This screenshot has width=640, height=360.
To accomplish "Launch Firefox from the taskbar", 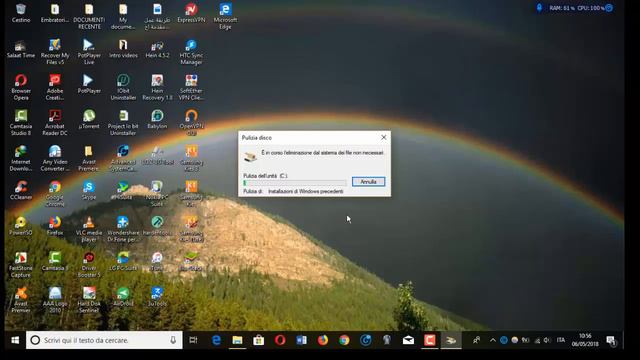I will [x=323, y=340].
